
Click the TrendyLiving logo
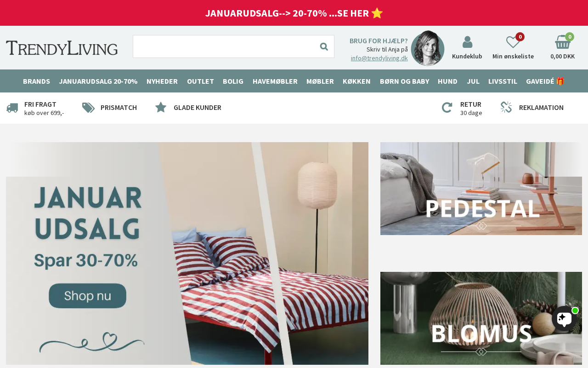(x=62, y=48)
